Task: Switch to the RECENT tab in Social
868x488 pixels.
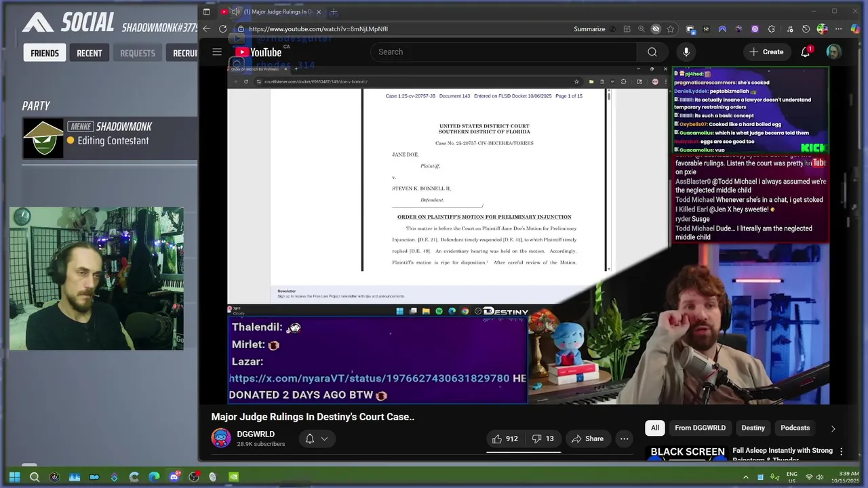Action: click(x=89, y=53)
